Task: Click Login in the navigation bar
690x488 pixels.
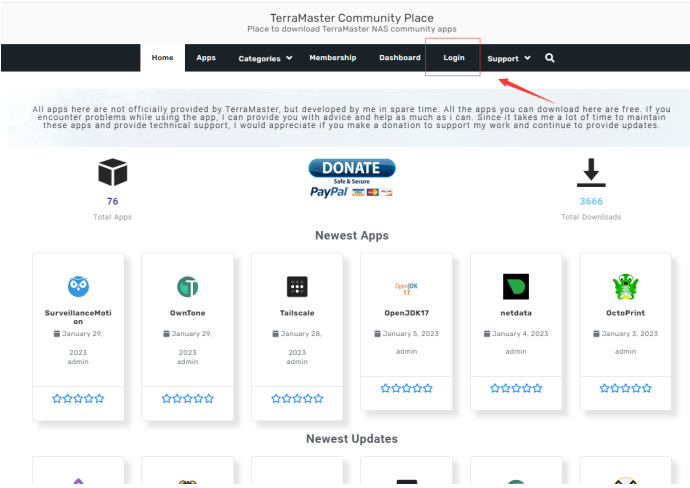Action: (454, 58)
